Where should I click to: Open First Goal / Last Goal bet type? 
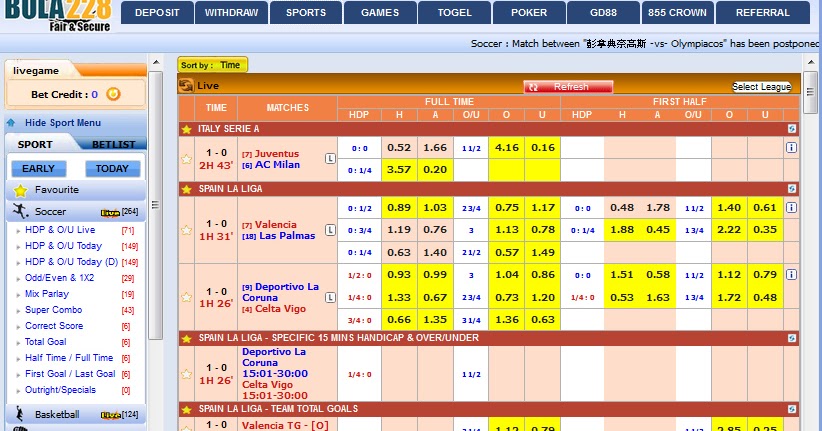tap(70, 374)
